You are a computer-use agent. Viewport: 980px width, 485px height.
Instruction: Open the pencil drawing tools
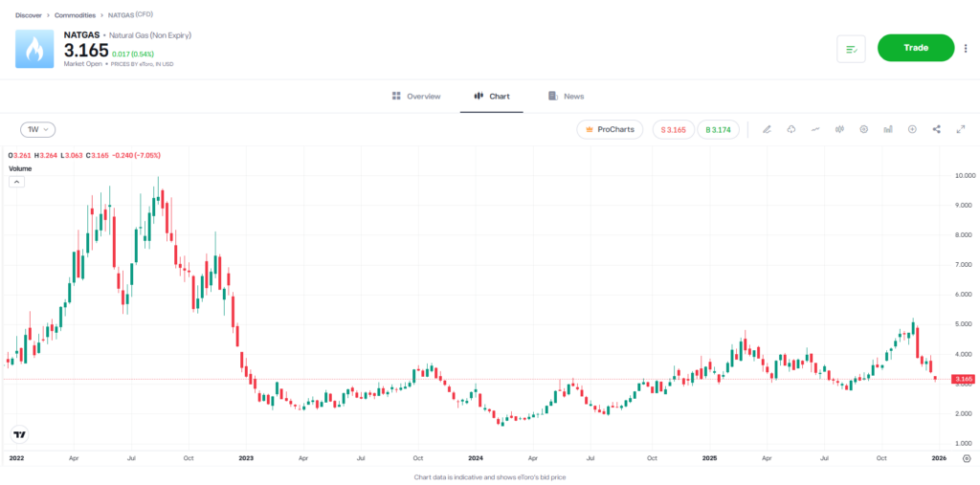(767, 129)
